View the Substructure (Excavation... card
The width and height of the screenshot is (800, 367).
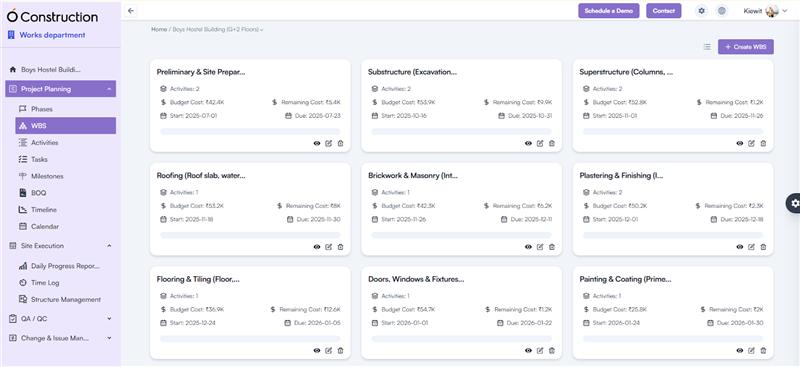pyautogui.click(x=528, y=143)
